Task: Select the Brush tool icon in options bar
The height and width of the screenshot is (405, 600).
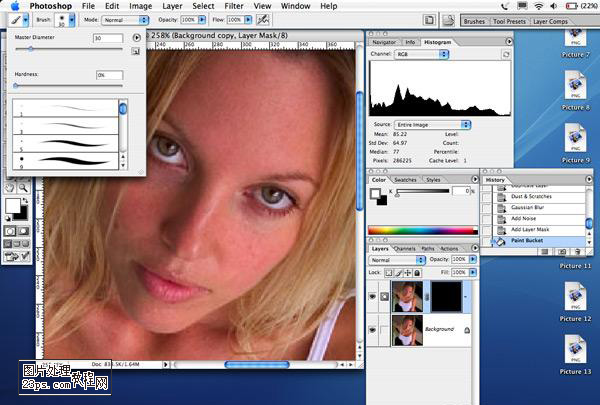Action: pos(16,20)
